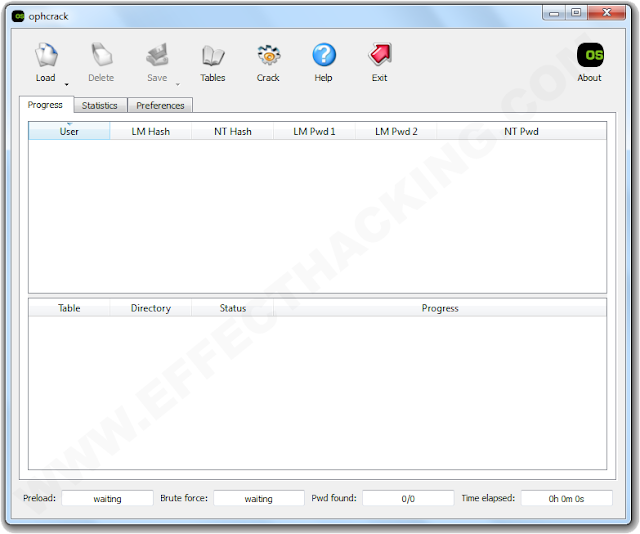Open Help via the question mark icon
This screenshot has width=640, height=534.
click(324, 55)
